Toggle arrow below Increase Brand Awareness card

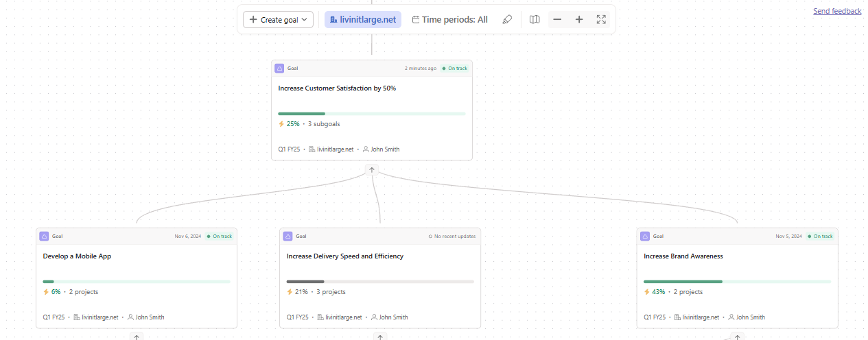(x=738, y=337)
